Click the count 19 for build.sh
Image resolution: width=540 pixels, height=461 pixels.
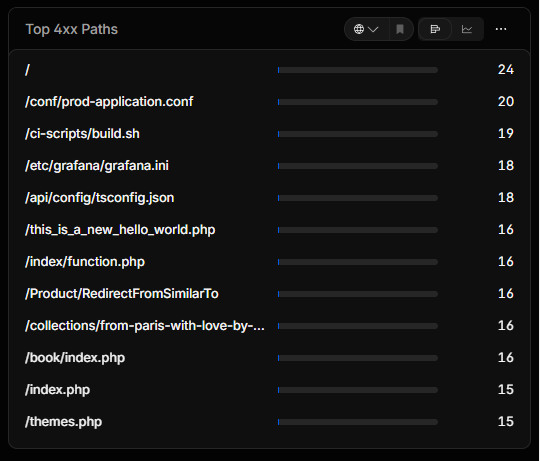506,134
